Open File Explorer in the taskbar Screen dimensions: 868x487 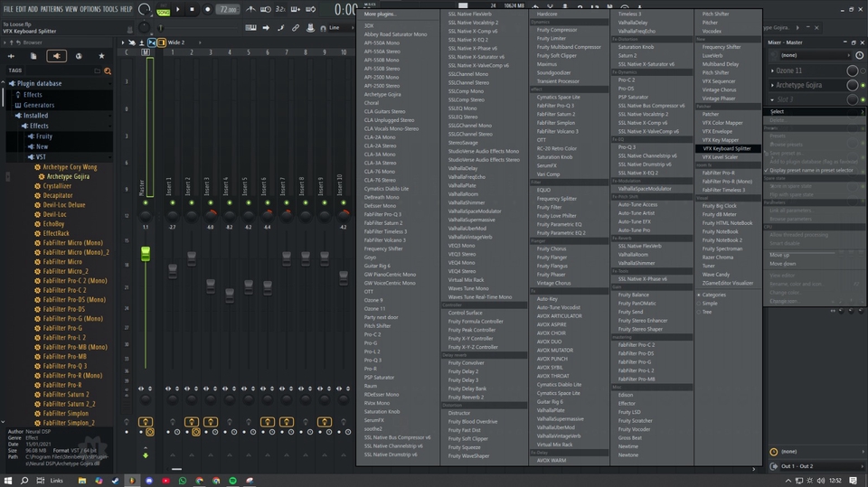[82, 481]
